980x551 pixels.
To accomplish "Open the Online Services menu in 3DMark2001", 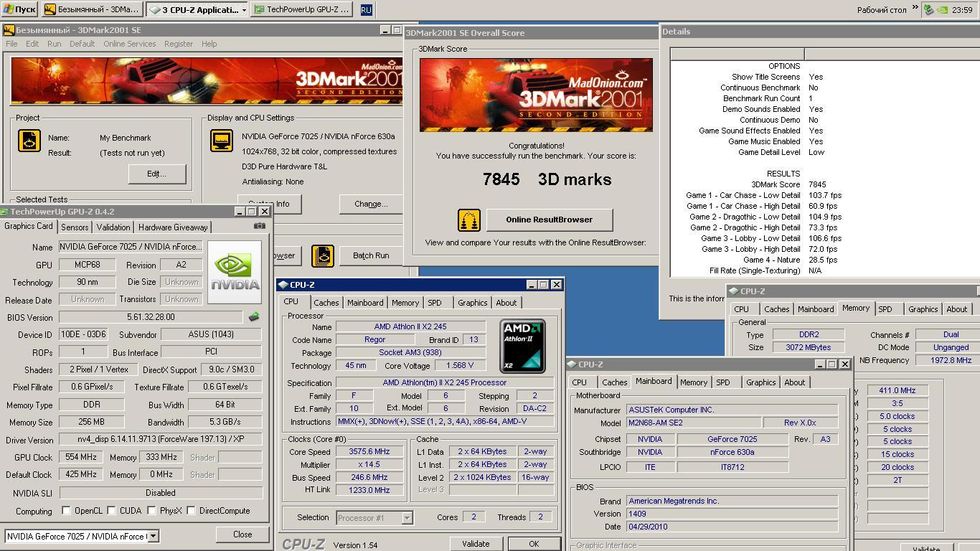I will (129, 44).
